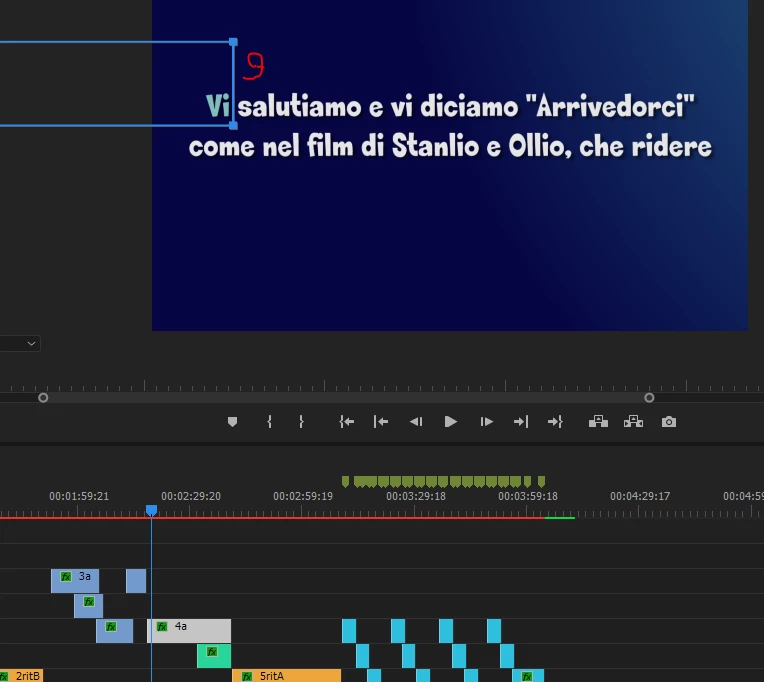
Task: Click the fx badge on clip 5ritA
Action: click(247, 676)
